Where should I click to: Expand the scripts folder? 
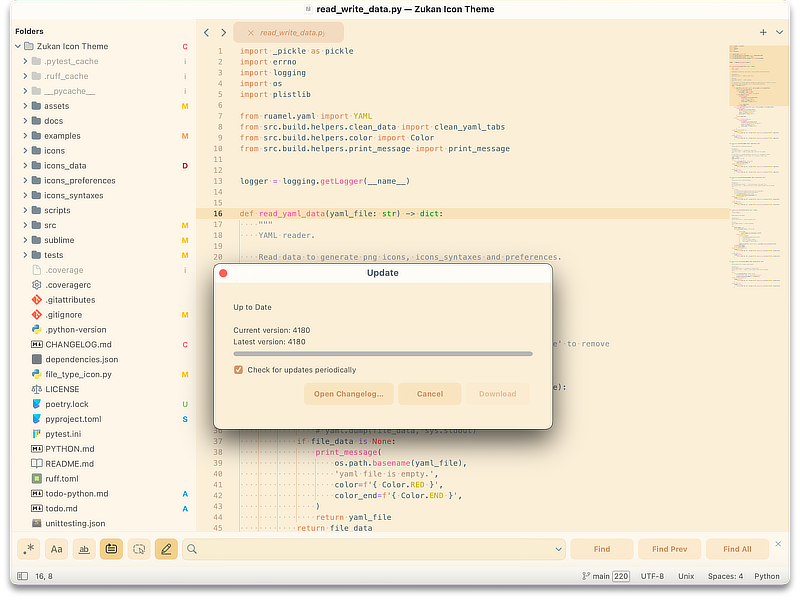[x=25, y=210]
